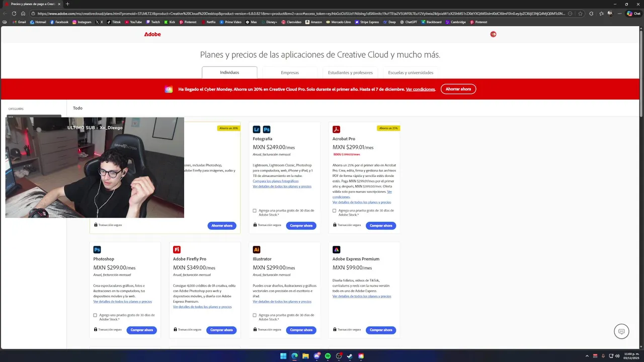The width and height of the screenshot is (644, 362).
Task: Check Adobe Stock trial box on Illustrator card
Action: tap(255, 315)
